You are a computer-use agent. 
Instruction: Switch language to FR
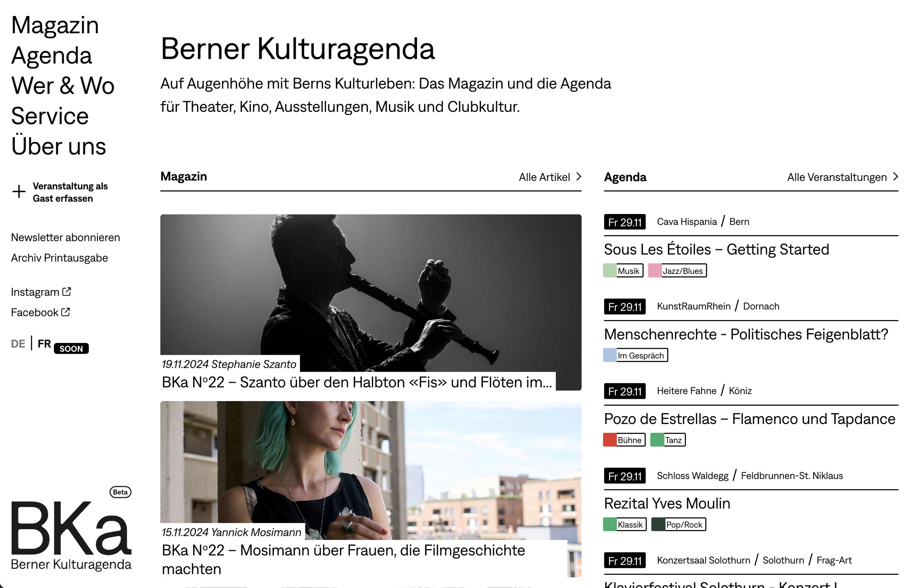point(44,344)
